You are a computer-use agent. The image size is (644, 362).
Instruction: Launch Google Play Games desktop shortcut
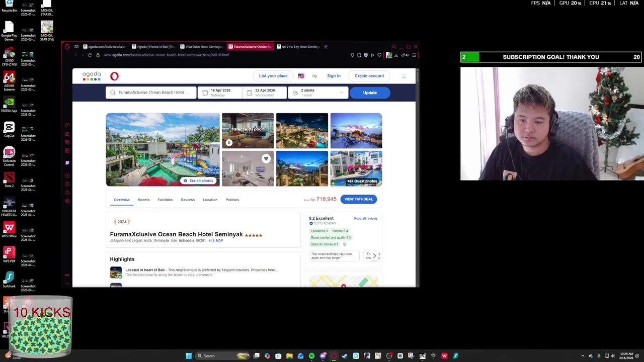9,31
